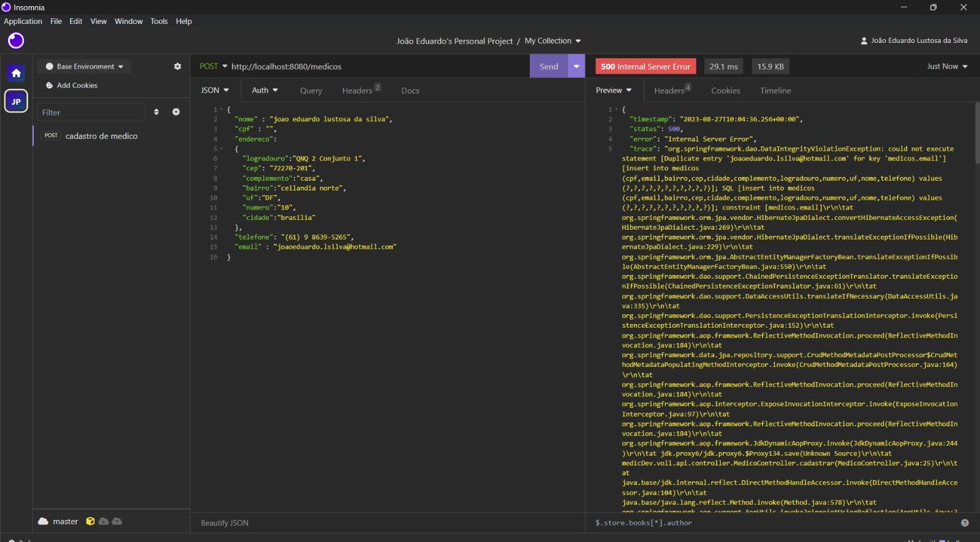Click the Add Cookies cookie icon
The height and width of the screenshot is (542, 980).
click(50, 85)
